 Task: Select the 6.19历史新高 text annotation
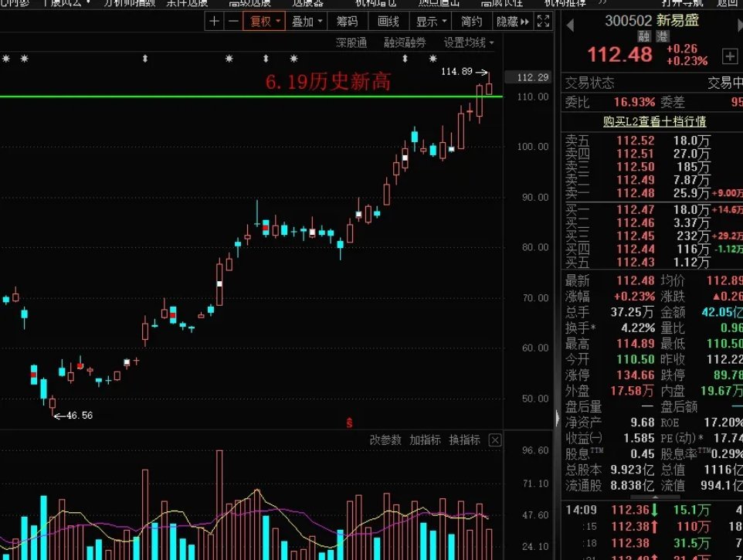coord(328,82)
